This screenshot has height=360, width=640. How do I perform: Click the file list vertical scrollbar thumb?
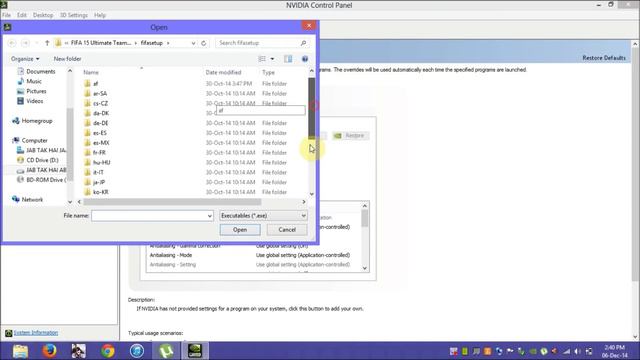[311, 107]
